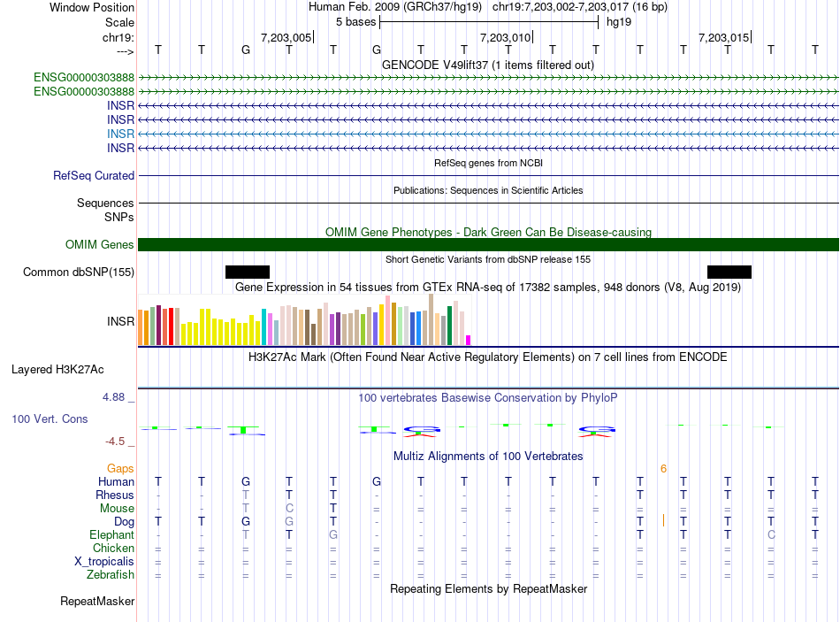Click the dark green OMIM gene bar
This screenshot has height=622, width=840.
pos(488,244)
